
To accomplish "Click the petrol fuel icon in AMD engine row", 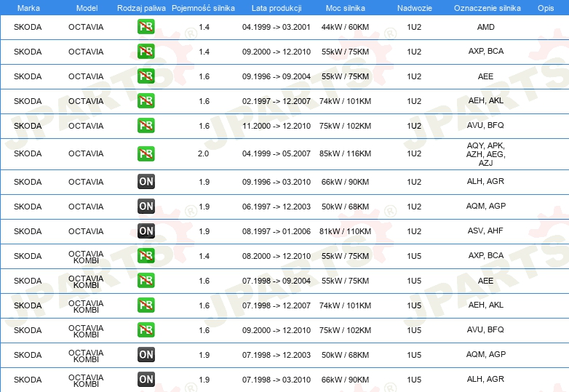I will click(146, 27).
